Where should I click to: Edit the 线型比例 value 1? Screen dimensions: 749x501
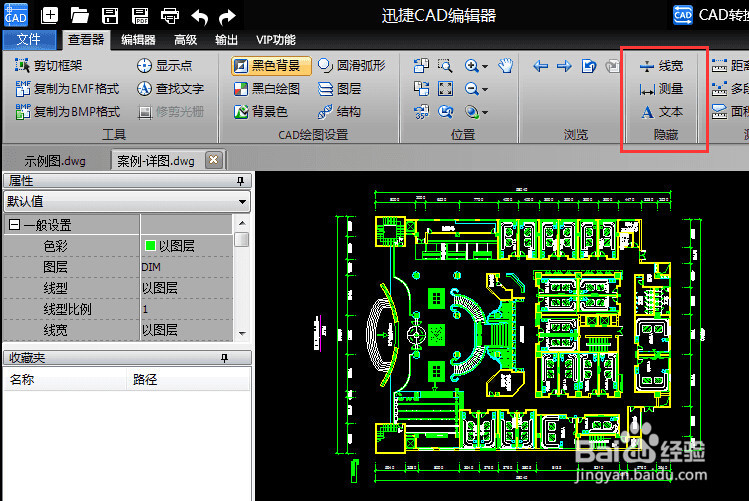point(187,309)
